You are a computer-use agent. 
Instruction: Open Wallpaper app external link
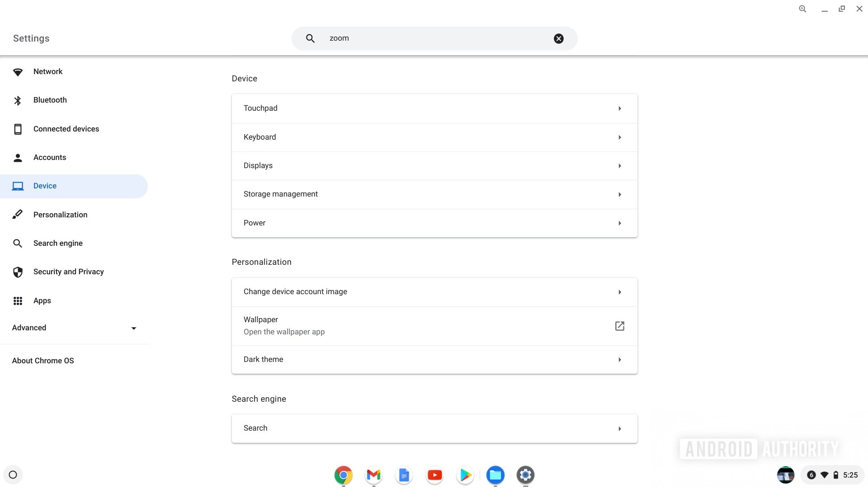(619, 326)
